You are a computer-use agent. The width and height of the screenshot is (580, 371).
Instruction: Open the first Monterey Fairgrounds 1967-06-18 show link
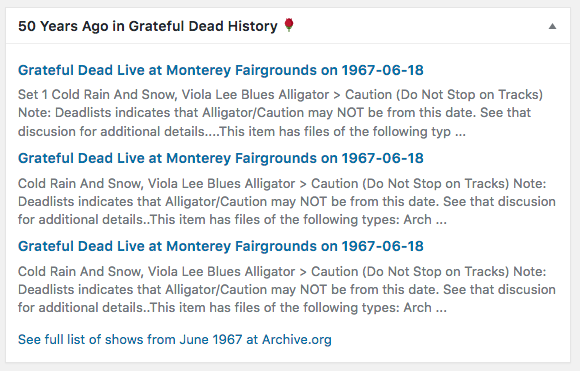click(x=220, y=70)
